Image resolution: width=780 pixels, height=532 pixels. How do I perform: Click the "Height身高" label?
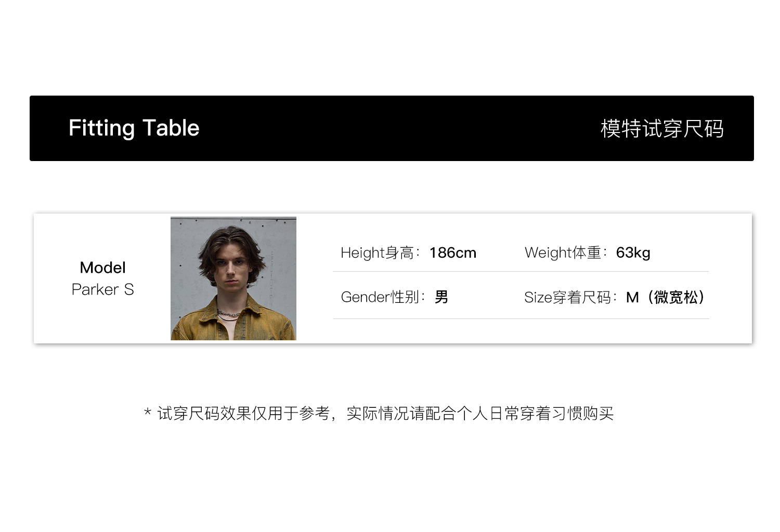(378, 253)
